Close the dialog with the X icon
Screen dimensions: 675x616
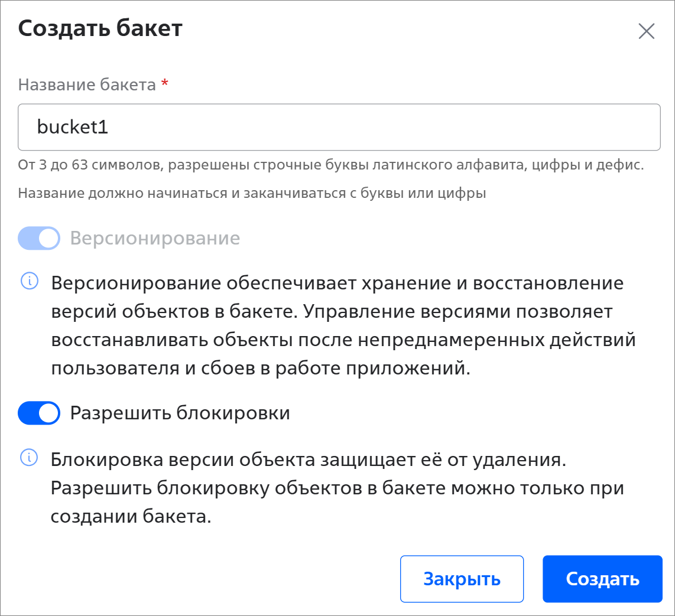click(646, 31)
